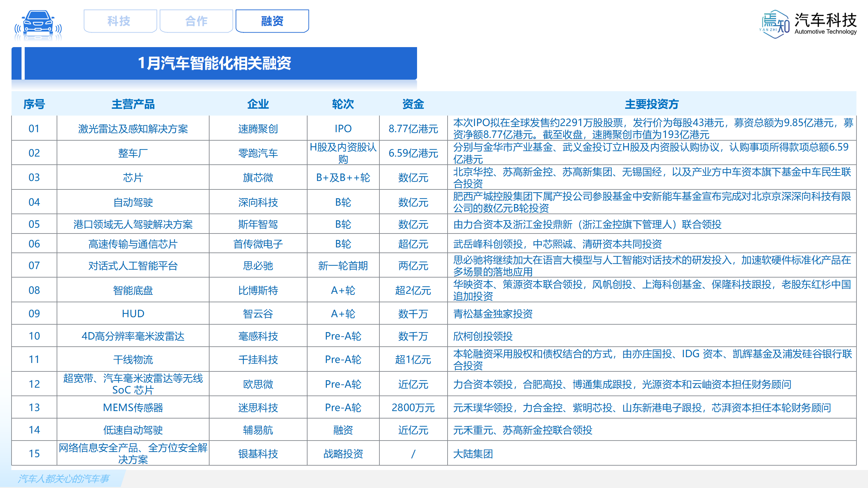868x488 pixels.
Task: Click the IPO round cell
Action: [x=343, y=128]
